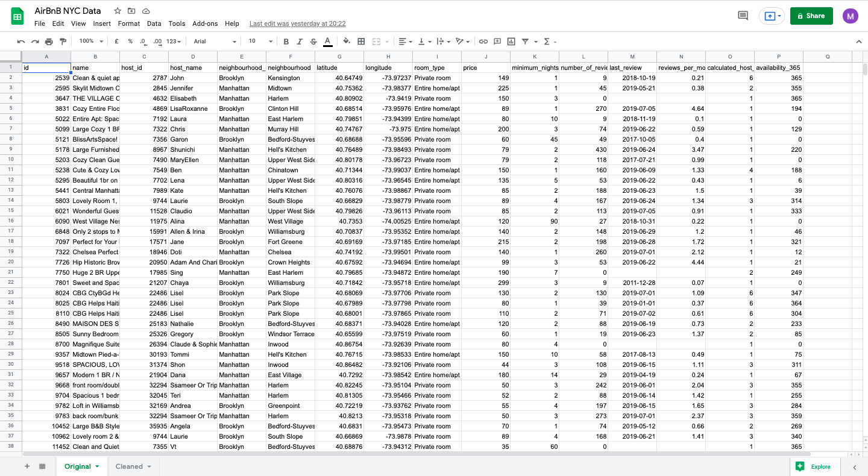
Task: Insert comment from toolbar icon
Action: coord(497,42)
